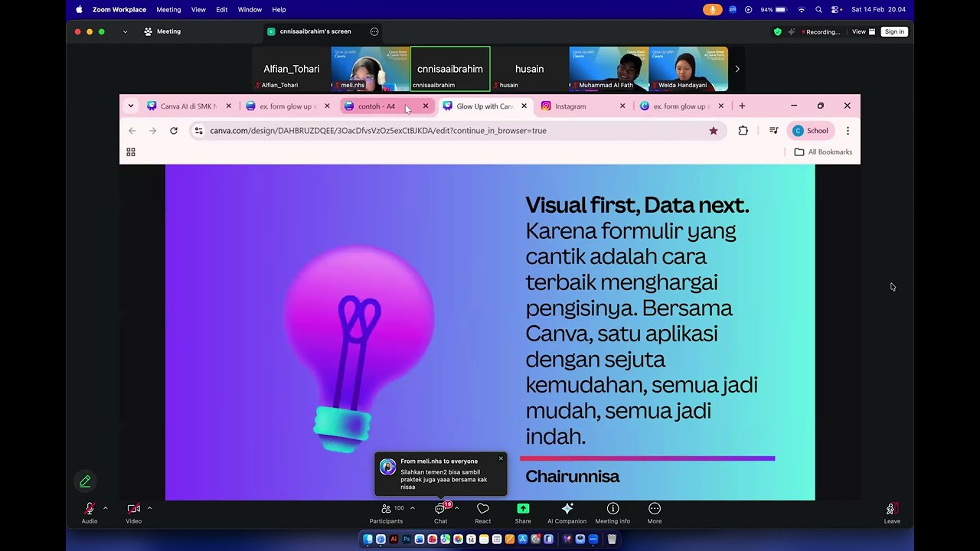The width and height of the screenshot is (980, 551).
Task: Select meli.nhs video thumbnail
Action: click(371, 69)
